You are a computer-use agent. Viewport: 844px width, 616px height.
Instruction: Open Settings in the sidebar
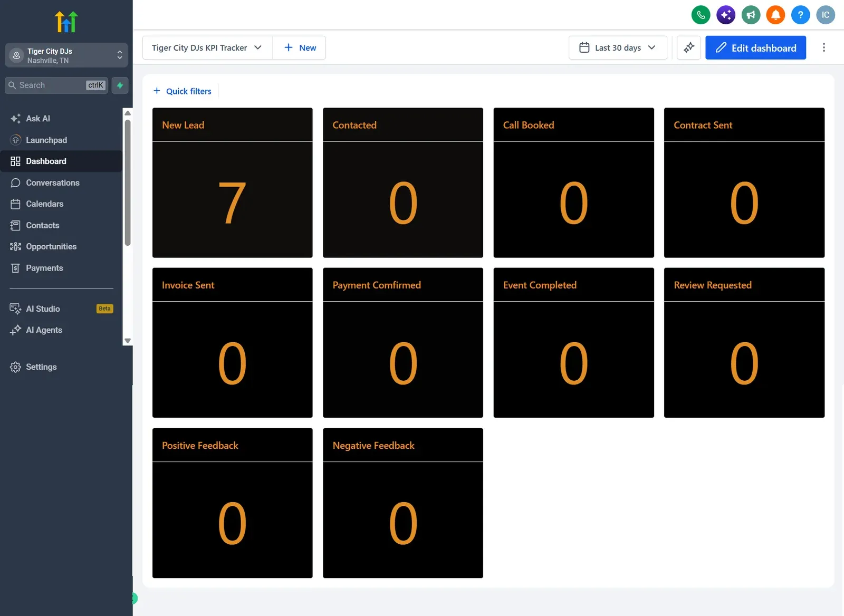point(61,367)
